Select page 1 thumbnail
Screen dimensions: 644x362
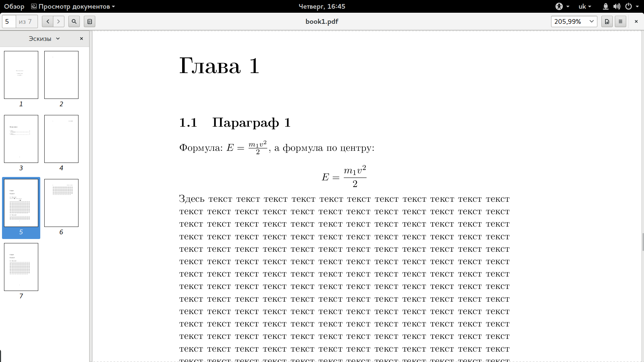tap(21, 75)
